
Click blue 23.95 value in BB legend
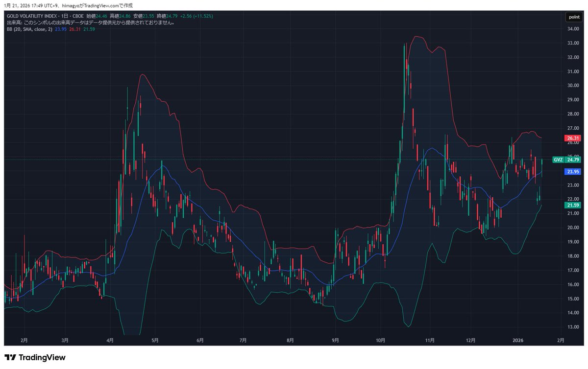(x=61, y=29)
